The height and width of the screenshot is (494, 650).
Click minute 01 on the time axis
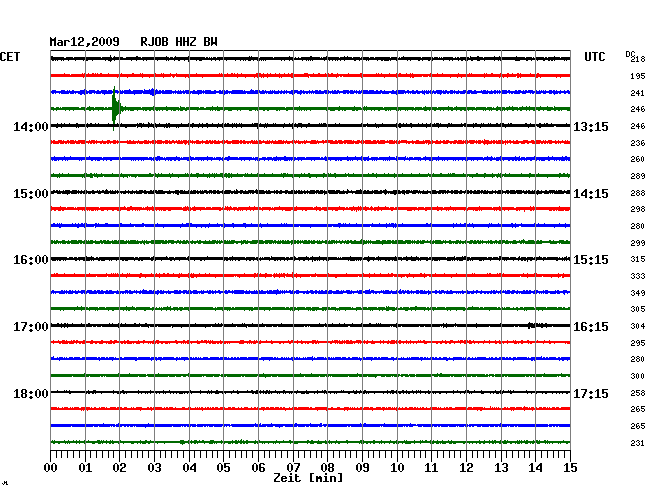tap(85, 467)
